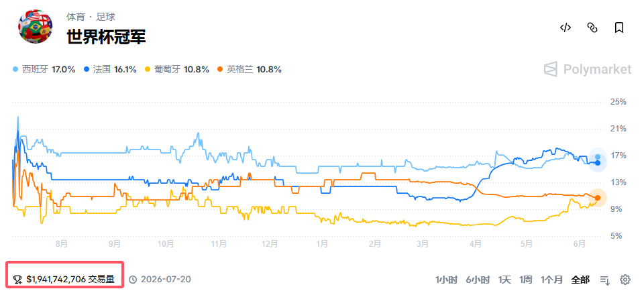Screen dimensions: 644x291
Task: Copy the market link icon
Action: 592,27
